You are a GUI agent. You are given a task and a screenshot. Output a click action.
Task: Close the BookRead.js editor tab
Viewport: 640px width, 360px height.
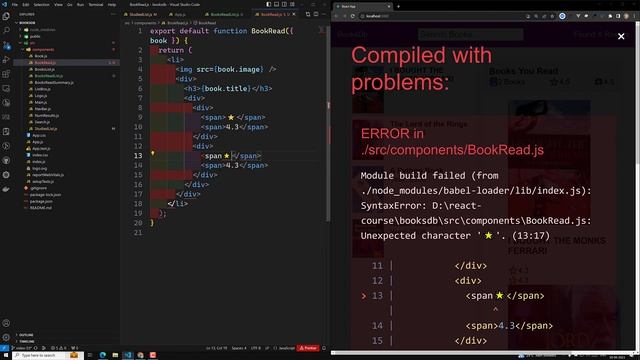tap(294, 14)
